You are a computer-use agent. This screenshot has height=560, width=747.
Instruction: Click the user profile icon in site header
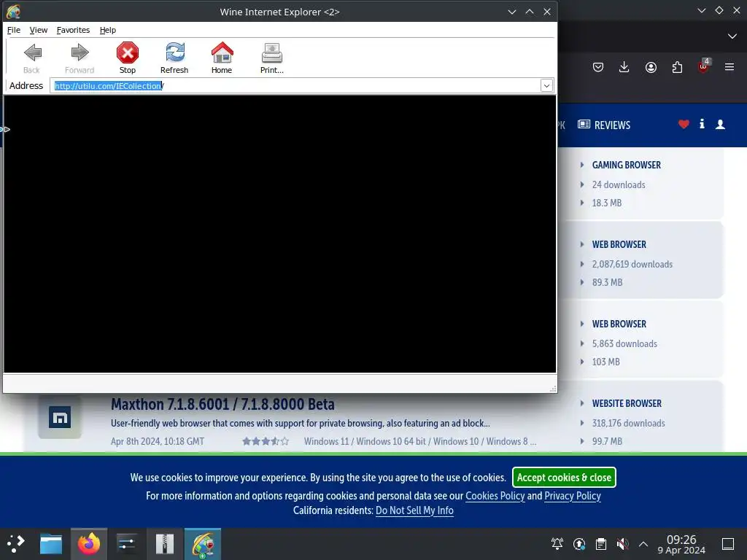[x=720, y=124]
